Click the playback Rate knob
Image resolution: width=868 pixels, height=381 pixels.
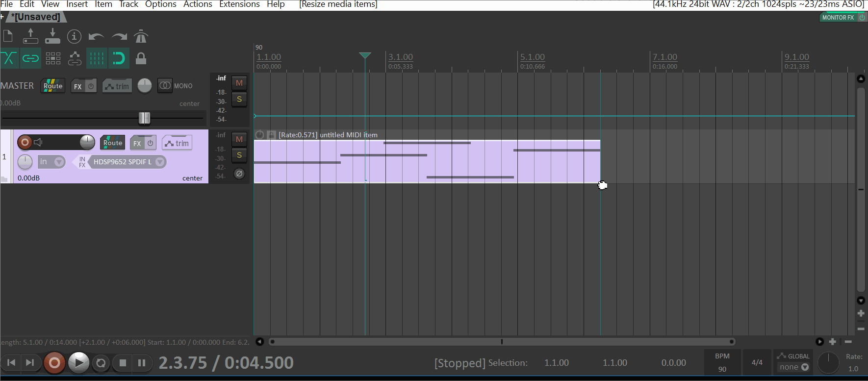(828, 363)
